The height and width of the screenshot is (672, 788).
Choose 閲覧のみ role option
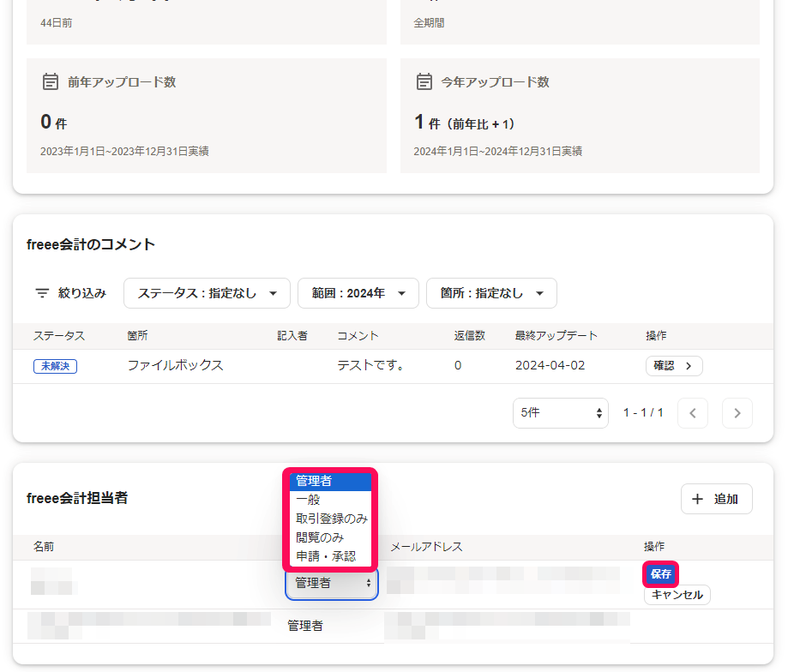[x=331, y=537]
